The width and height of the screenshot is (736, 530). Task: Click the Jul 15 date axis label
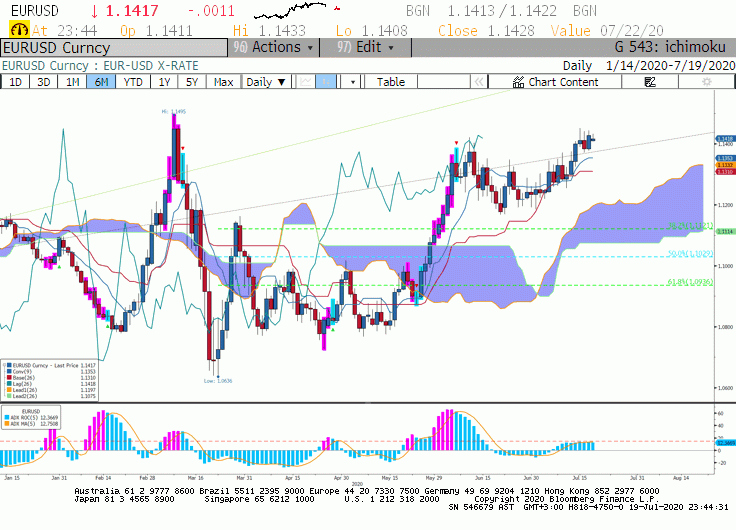tap(580, 478)
